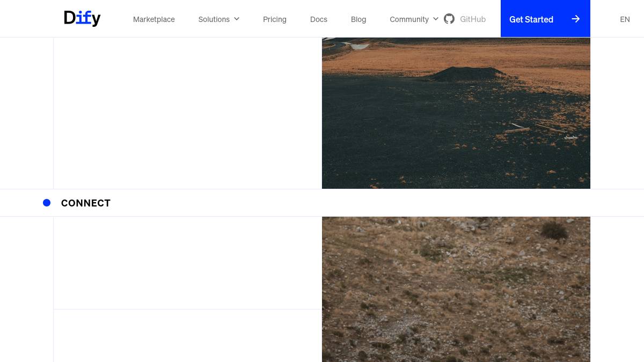Viewport: 644px width, 362px height.
Task: Expand the Community dropdown chevron
Action: click(x=436, y=19)
